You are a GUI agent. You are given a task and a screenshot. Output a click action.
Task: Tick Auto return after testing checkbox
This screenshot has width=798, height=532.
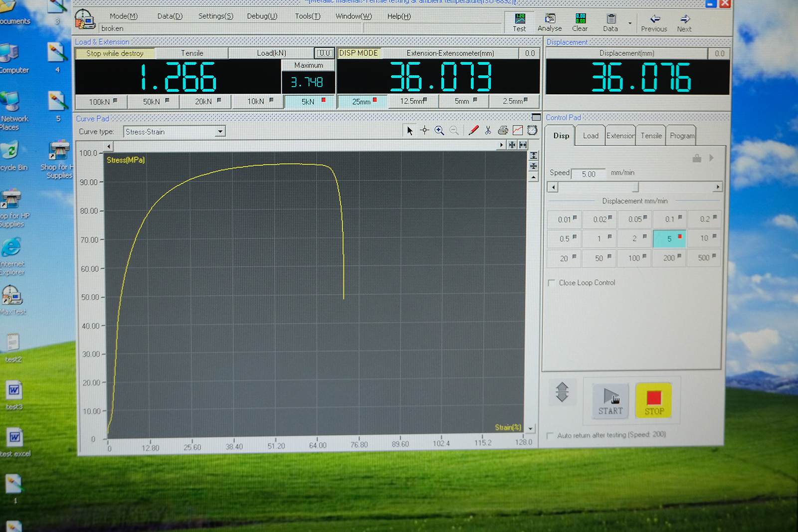click(550, 436)
